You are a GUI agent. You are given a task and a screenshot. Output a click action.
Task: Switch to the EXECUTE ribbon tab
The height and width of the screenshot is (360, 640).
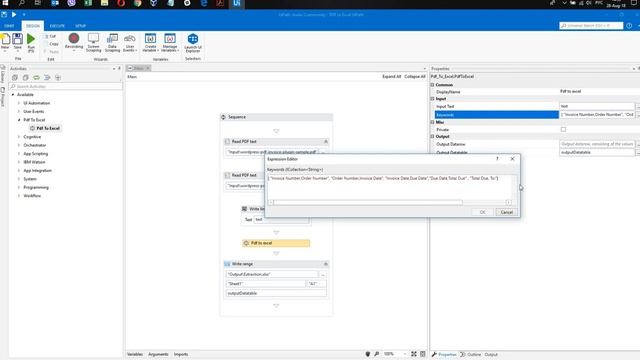[57, 26]
